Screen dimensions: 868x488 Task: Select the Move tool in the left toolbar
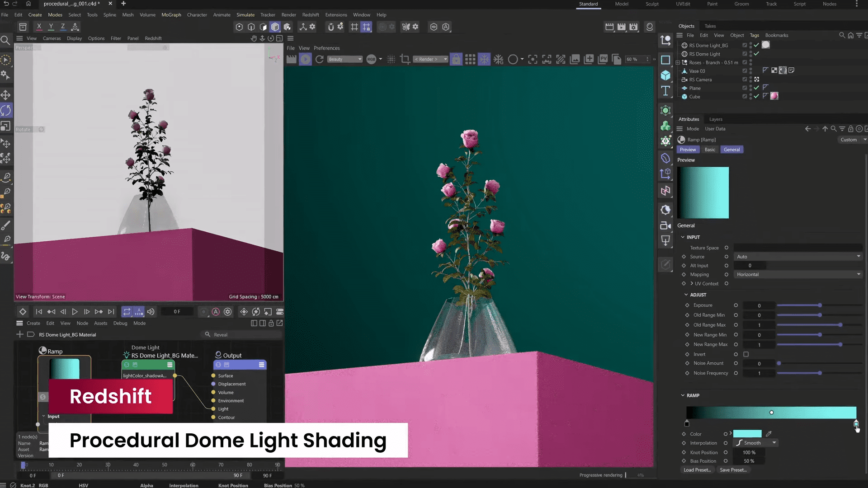click(x=6, y=95)
